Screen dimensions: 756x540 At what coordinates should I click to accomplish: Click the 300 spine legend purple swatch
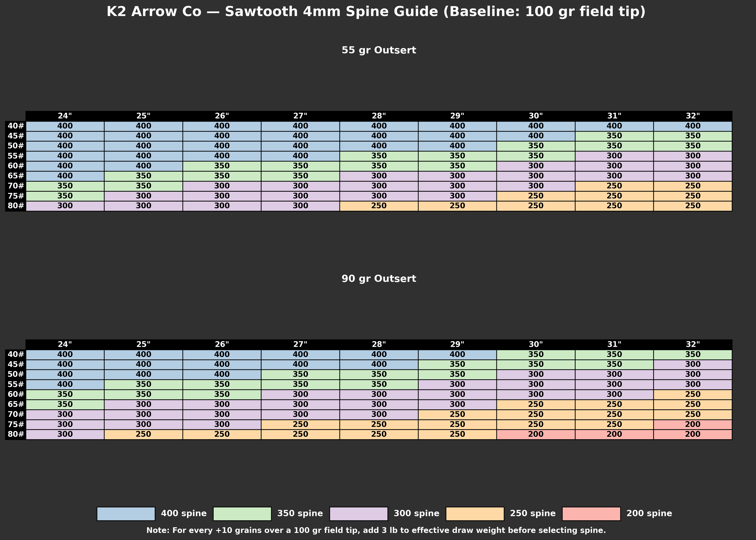point(359,514)
